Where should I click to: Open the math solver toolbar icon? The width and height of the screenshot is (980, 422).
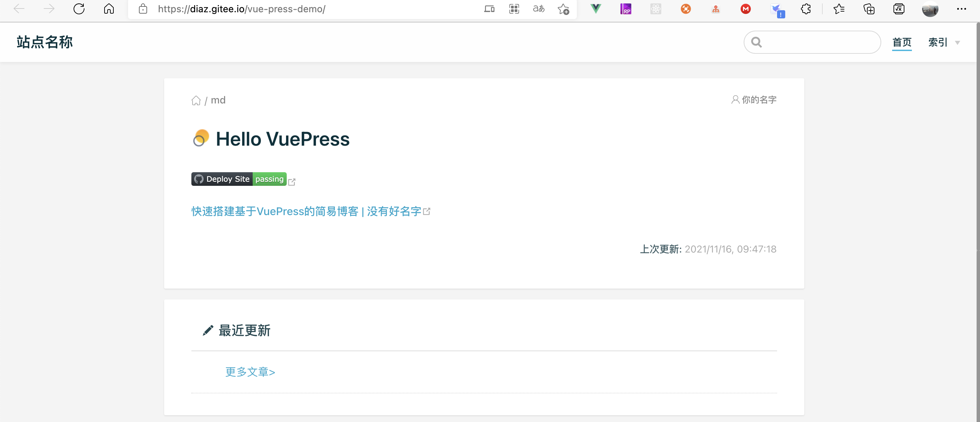coord(899,9)
